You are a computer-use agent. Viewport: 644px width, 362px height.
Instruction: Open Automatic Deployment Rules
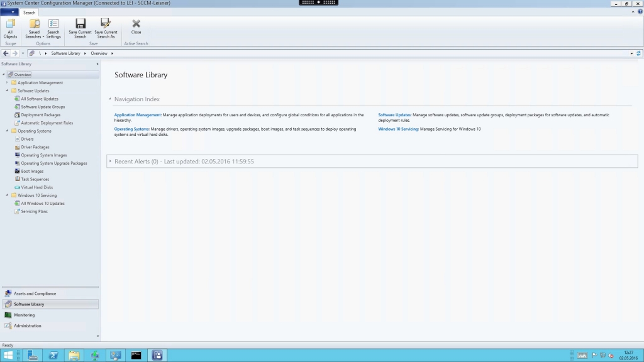(x=47, y=123)
